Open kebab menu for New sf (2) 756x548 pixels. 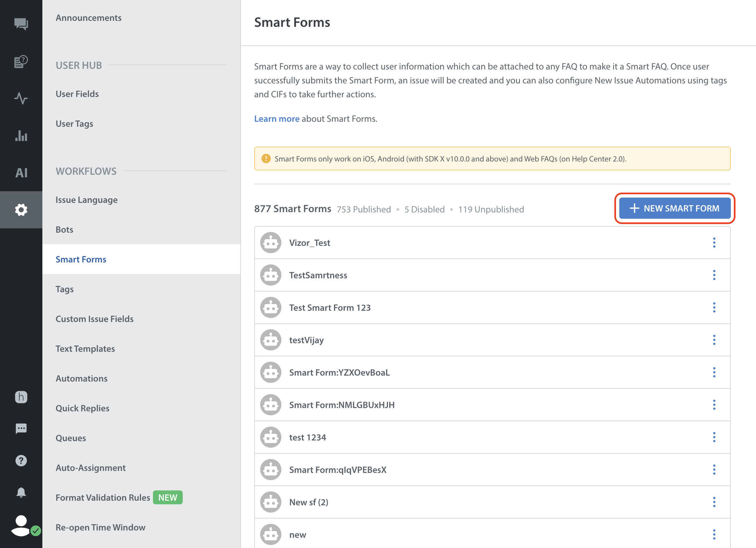(x=714, y=502)
